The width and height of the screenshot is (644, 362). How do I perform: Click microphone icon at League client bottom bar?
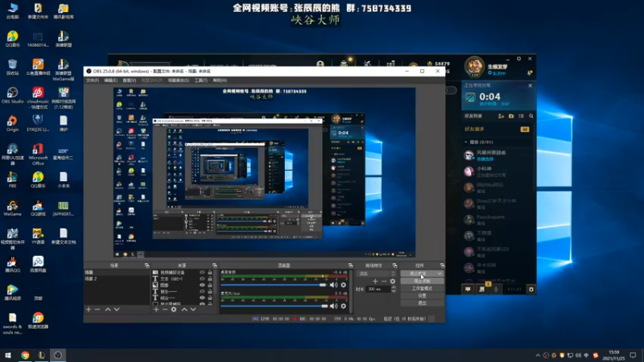[496, 290]
